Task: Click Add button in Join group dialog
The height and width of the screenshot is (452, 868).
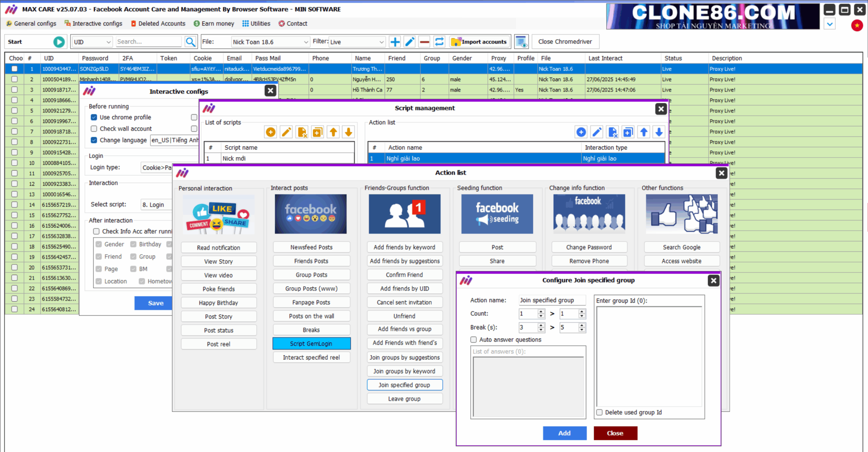Action: pyautogui.click(x=565, y=433)
